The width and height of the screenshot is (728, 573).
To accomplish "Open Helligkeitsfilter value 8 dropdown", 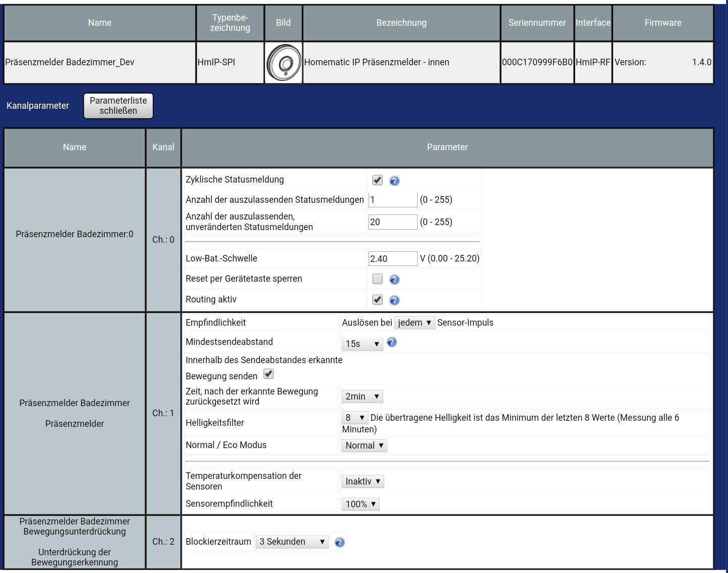I will click(x=355, y=418).
